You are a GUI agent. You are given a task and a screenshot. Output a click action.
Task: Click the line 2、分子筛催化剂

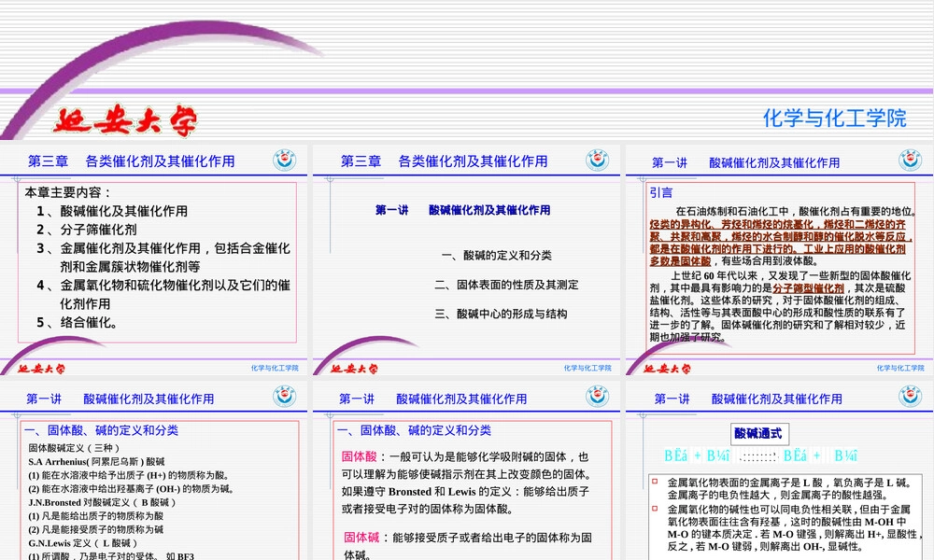86,229
